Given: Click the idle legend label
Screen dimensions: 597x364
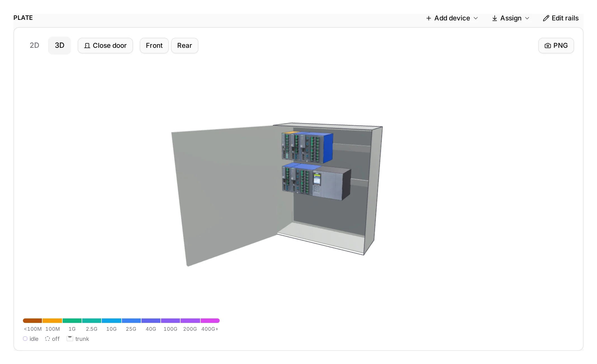Looking at the screenshot, I should pyautogui.click(x=34, y=339).
